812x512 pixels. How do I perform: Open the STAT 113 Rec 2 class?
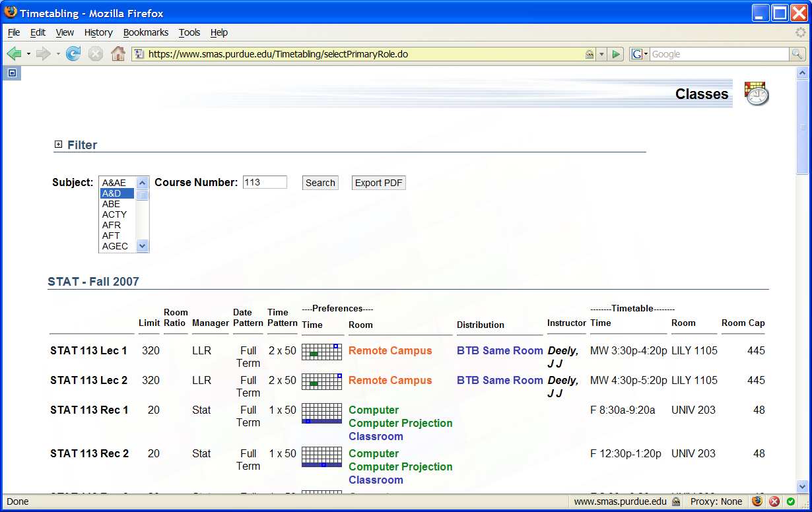(x=89, y=453)
